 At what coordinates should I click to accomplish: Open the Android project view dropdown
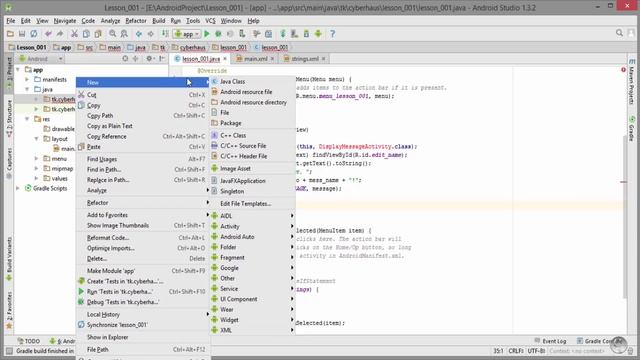41,59
